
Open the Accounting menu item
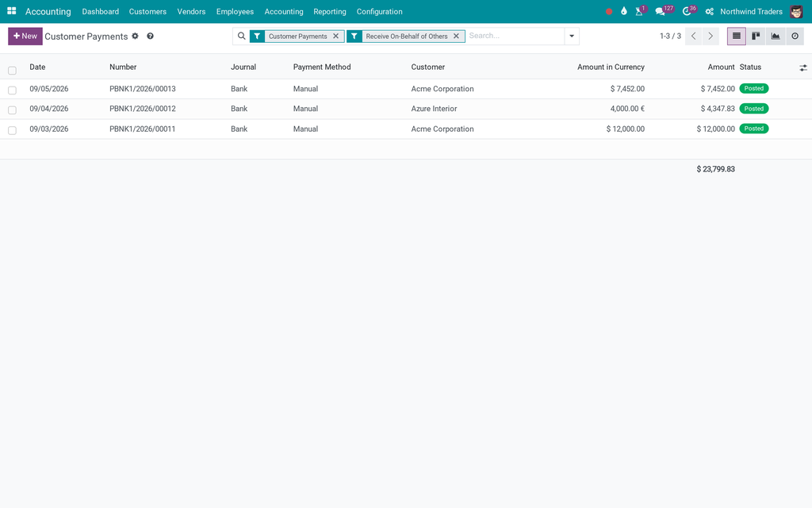pos(284,11)
